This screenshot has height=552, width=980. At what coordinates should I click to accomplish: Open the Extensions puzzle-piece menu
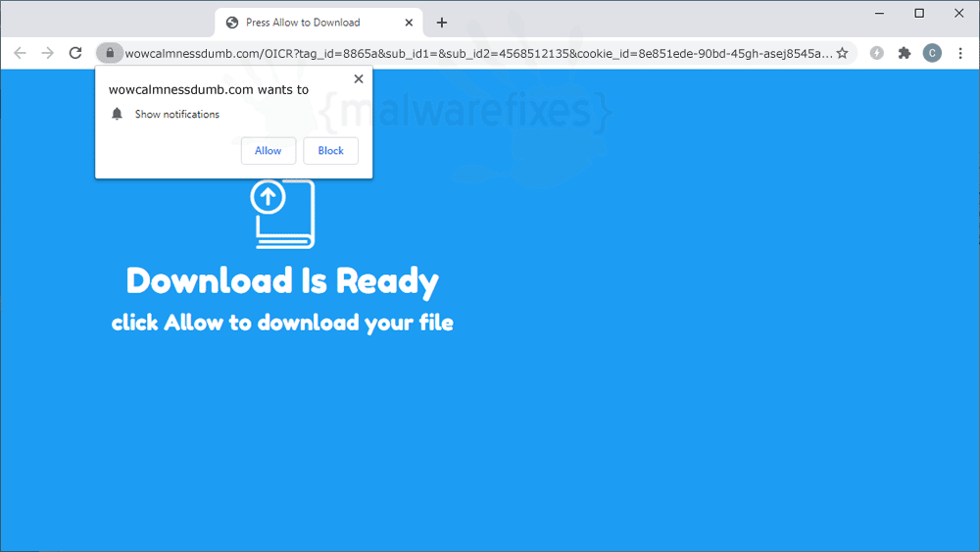click(x=905, y=53)
